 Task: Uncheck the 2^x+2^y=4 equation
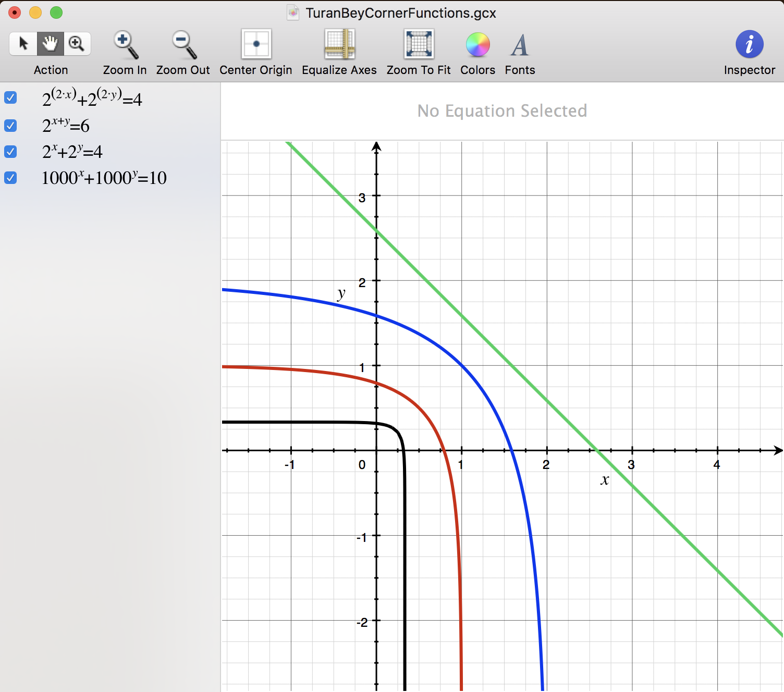click(x=10, y=152)
